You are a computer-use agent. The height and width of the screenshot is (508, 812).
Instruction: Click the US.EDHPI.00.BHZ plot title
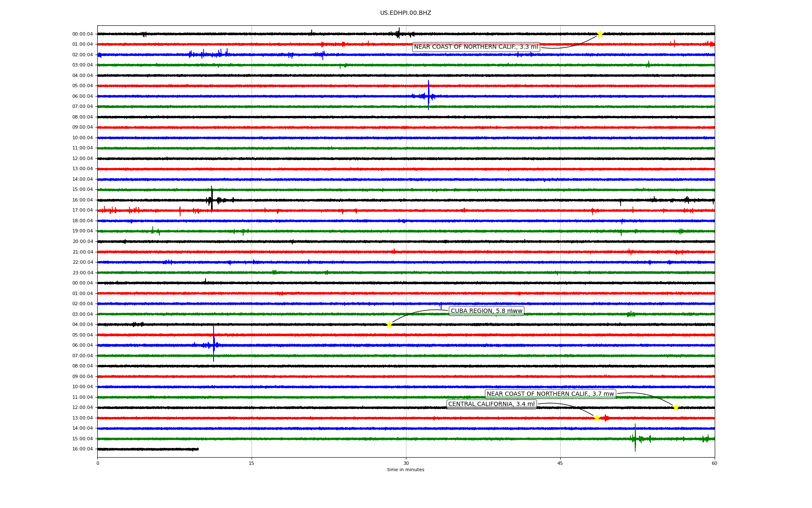point(406,13)
